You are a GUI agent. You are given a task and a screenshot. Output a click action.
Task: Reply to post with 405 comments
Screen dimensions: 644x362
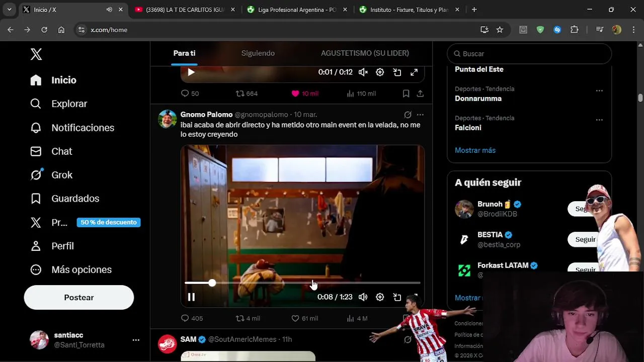point(192,318)
